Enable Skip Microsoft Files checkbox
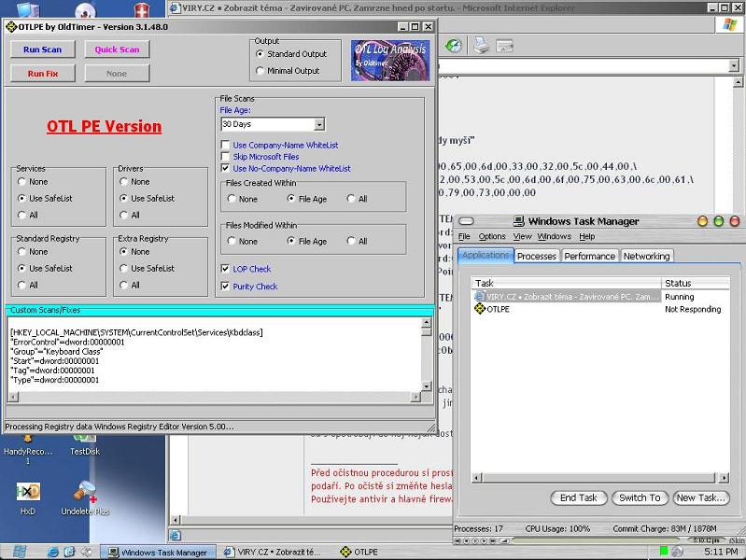 (226, 157)
